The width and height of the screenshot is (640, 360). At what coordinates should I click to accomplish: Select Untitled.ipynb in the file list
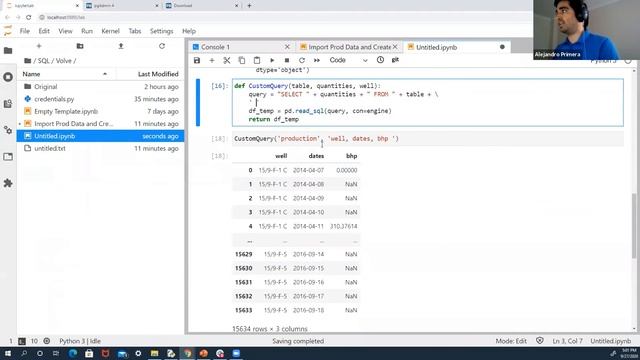(100, 136)
